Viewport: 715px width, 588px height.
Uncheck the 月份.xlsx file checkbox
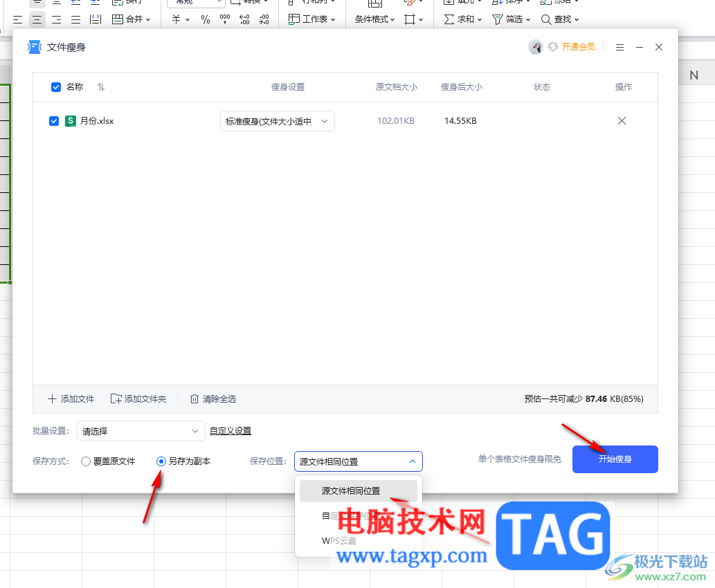[54, 121]
